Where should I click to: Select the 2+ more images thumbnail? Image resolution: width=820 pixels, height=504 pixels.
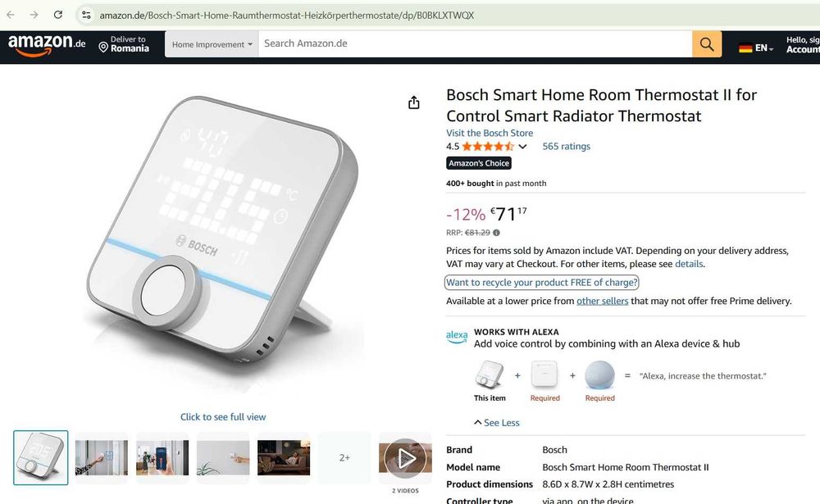(344, 458)
